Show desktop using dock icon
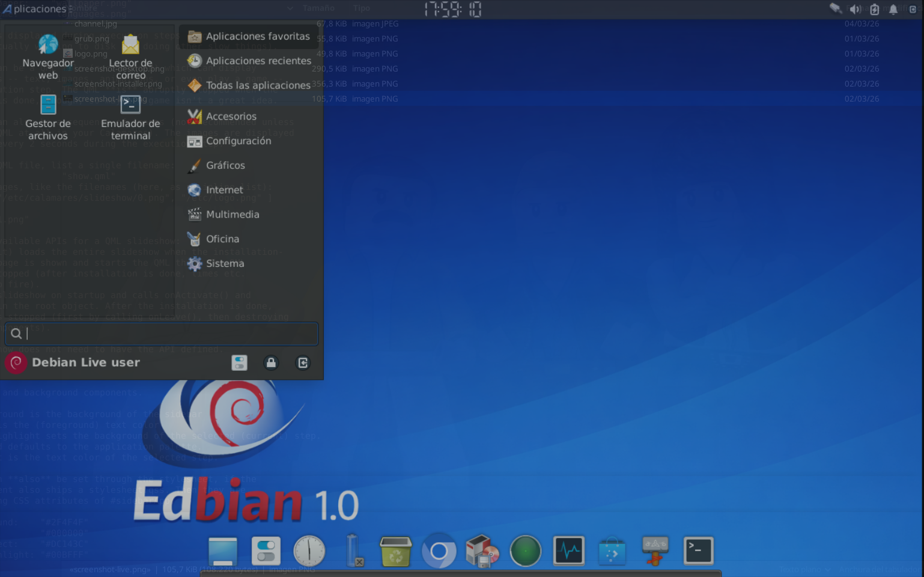The image size is (924, 577). [x=223, y=552]
